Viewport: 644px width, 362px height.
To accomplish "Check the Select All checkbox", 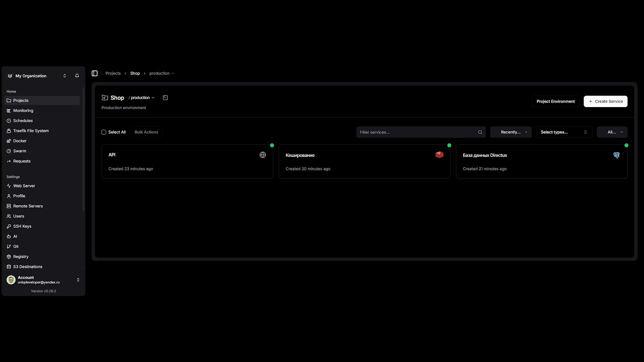I will click(x=104, y=132).
